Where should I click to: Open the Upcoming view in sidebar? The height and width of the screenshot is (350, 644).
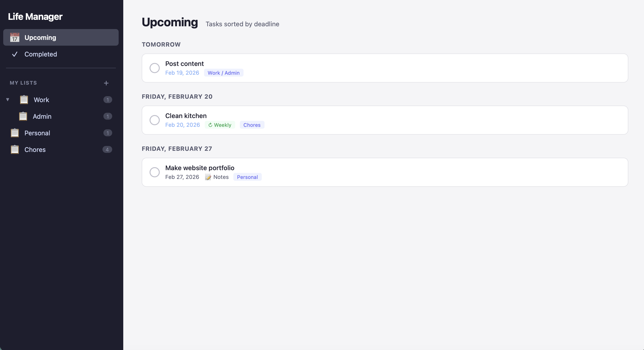40,37
